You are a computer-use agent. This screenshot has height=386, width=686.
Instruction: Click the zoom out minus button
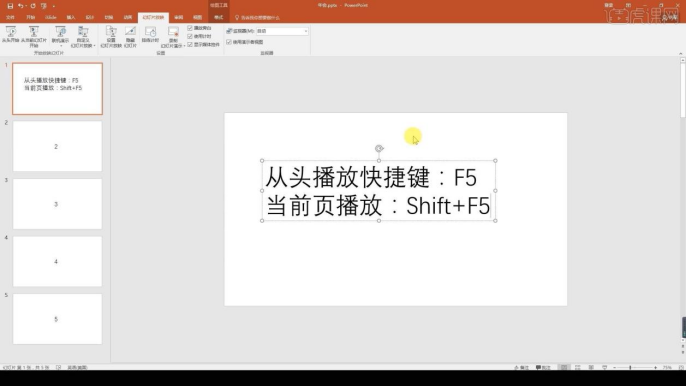point(615,368)
